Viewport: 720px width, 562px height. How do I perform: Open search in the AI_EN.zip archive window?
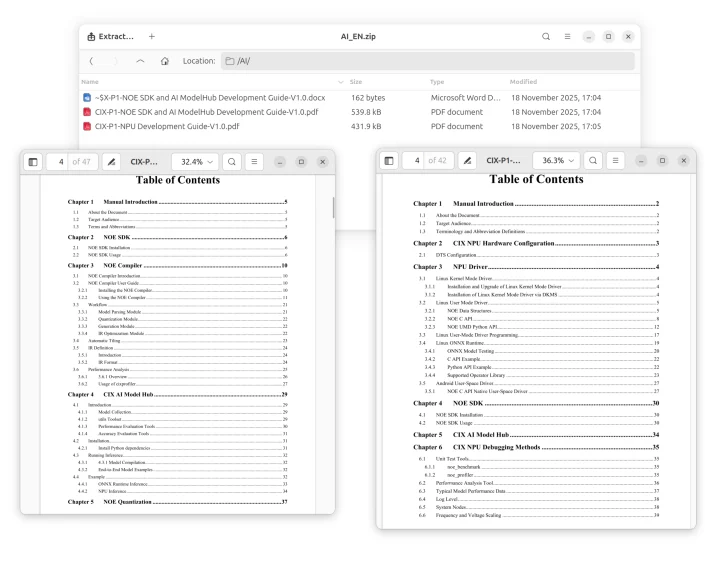(546, 36)
